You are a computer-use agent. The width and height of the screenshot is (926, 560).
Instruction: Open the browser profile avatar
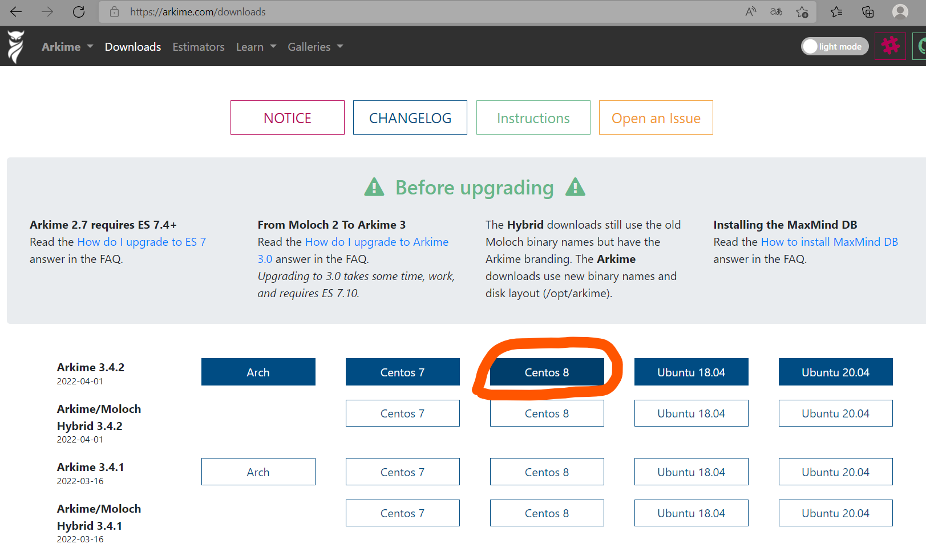pyautogui.click(x=900, y=11)
